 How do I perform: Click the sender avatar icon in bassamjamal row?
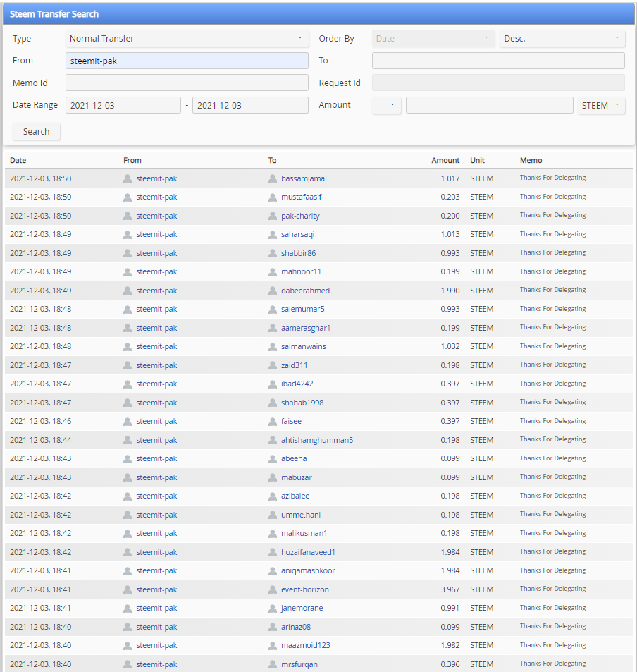[x=128, y=178]
